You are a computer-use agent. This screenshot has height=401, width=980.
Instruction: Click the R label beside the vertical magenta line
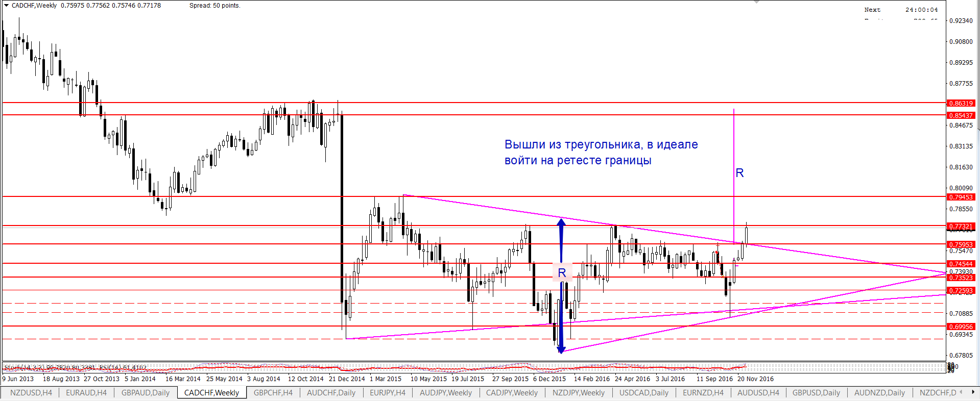(x=739, y=173)
